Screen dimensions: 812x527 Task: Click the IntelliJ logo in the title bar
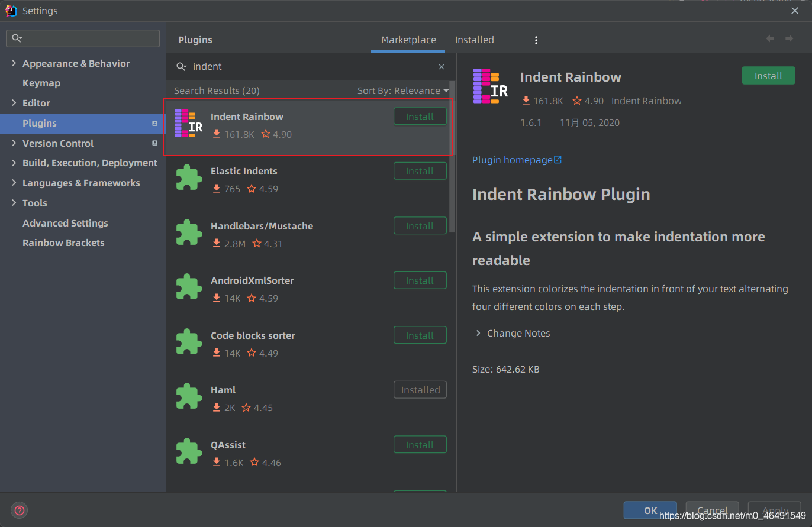click(x=11, y=11)
